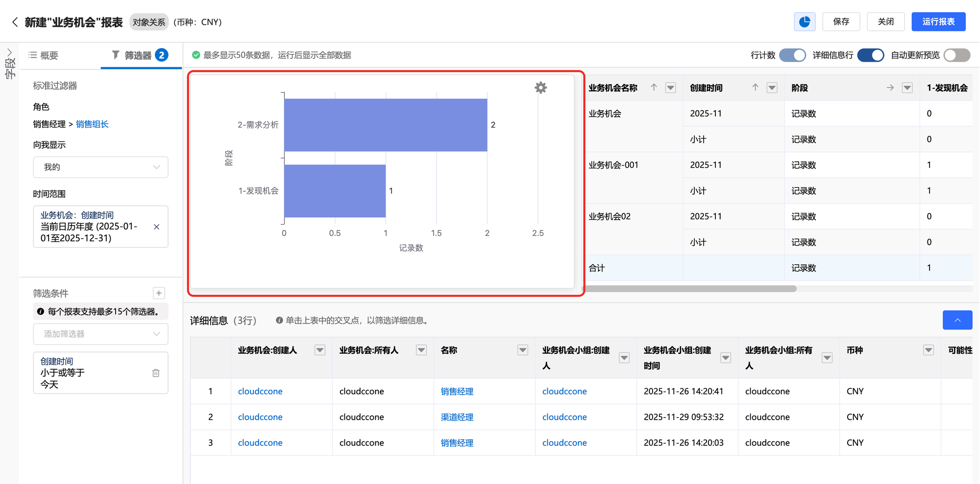Image resolution: width=980 pixels, height=484 pixels.
Task: Click plus icon to add filter condition
Action: pos(159,293)
